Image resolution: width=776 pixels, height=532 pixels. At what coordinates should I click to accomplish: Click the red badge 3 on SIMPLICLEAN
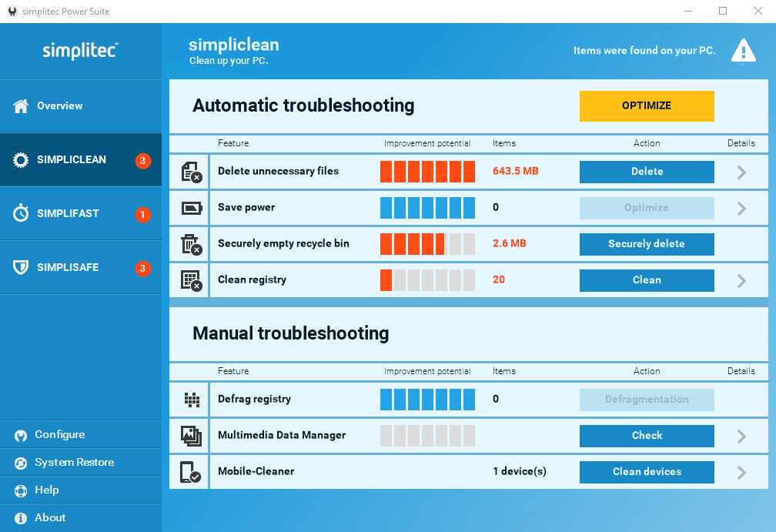[x=143, y=160]
